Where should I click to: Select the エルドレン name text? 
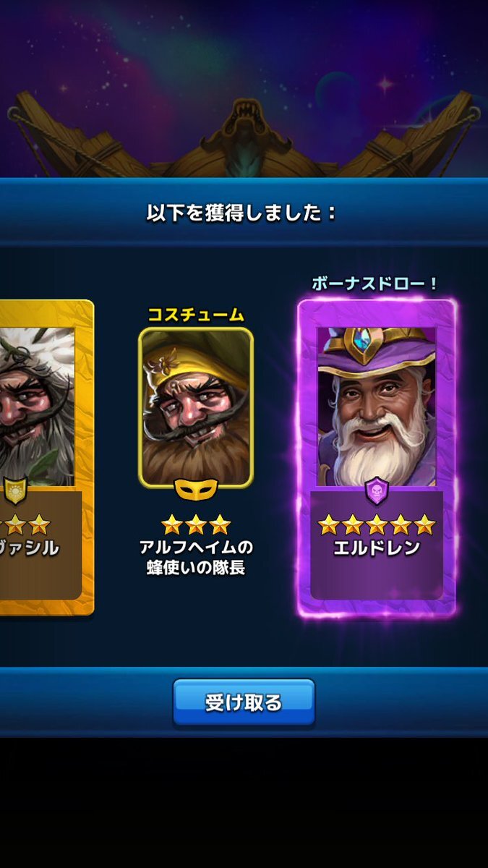(377, 548)
